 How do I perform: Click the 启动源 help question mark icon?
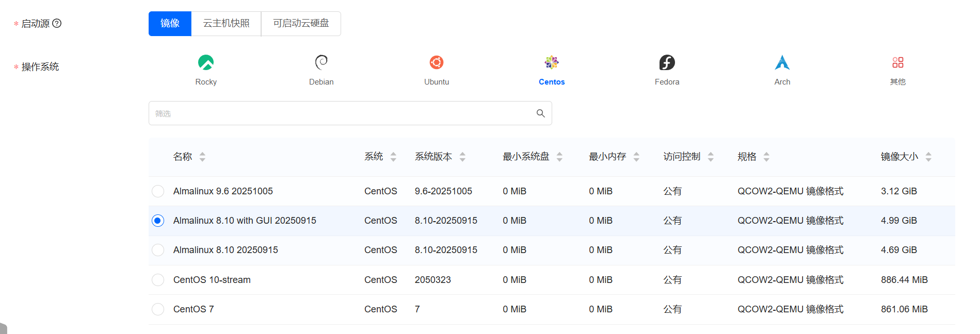(x=57, y=23)
